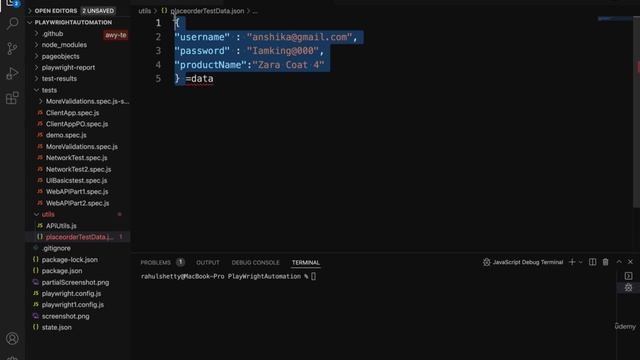Screen dimensions: 640x360
Task: Expand MoreValidations.spec.js-snapshots folder
Action: tap(87, 101)
